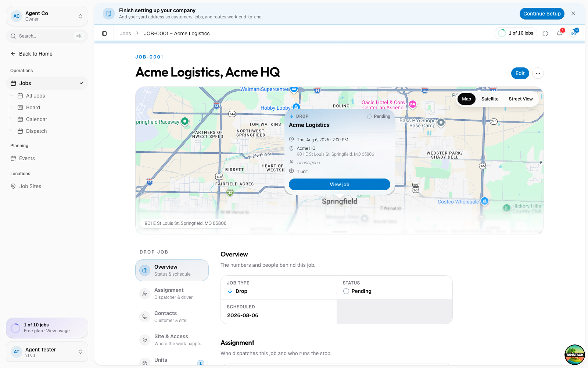The width and height of the screenshot is (588, 368).
Task: Focus the Search input field
Action: coord(47,36)
